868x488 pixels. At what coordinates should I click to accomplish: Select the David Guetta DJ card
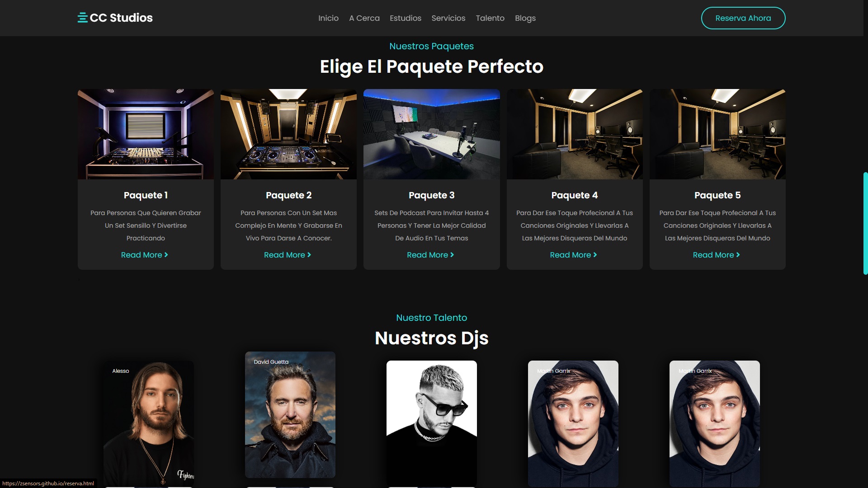pos(290,414)
